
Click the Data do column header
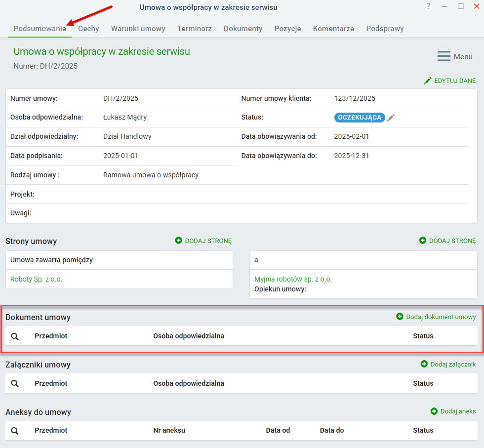(332, 430)
